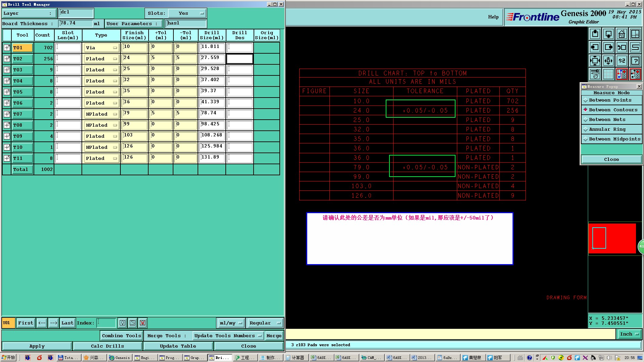Select Between Points measure mode

(610, 100)
